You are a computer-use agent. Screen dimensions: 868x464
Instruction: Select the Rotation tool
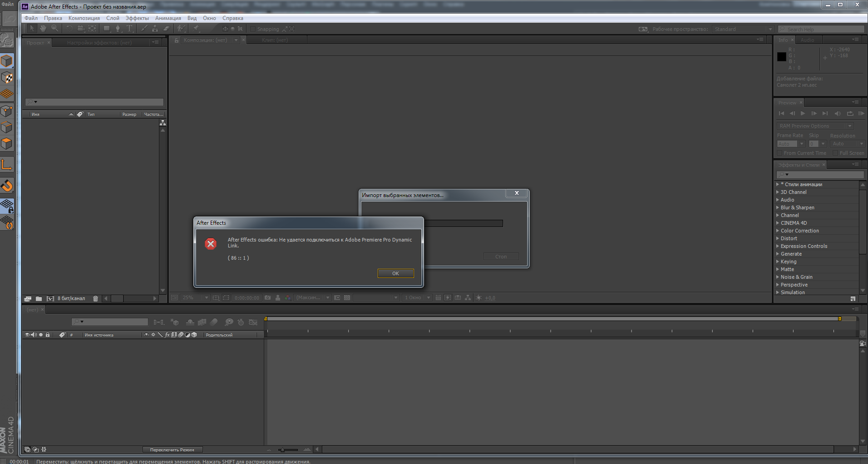69,28
